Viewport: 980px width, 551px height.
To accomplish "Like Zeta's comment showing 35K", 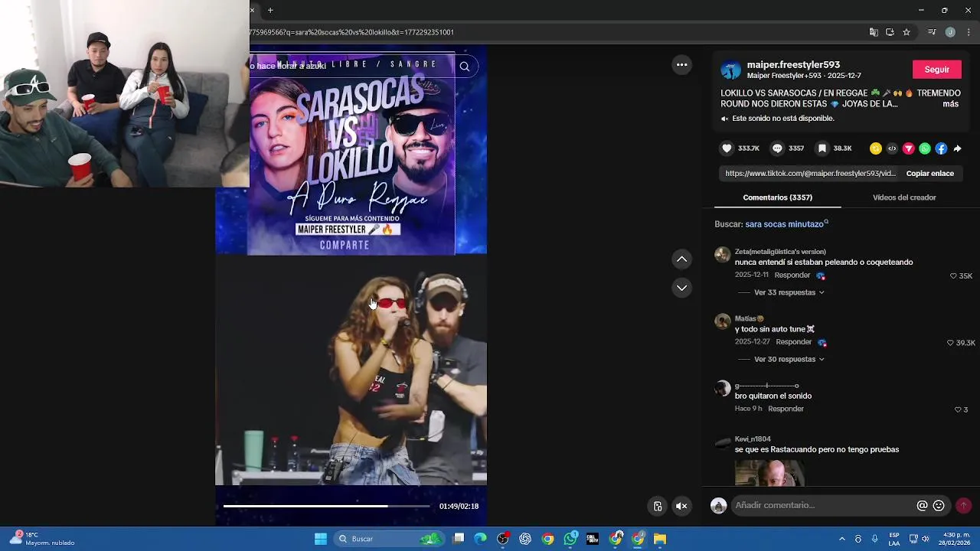I will (x=953, y=275).
